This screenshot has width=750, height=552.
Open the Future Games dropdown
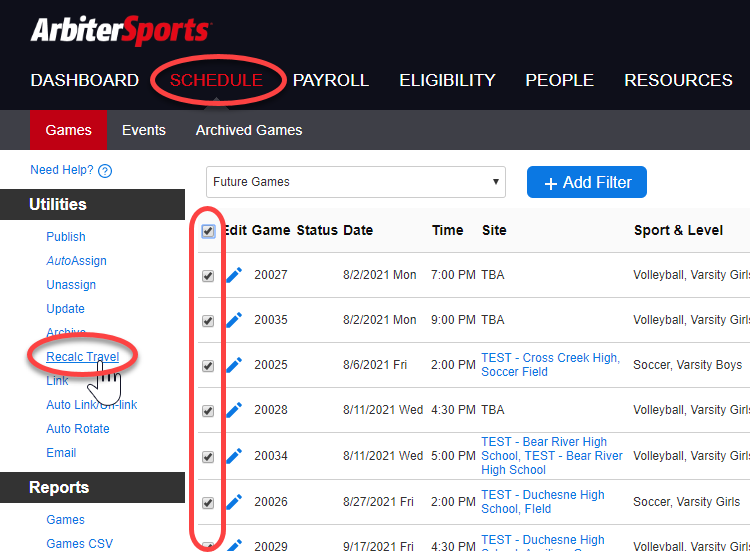(x=355, y=182)
